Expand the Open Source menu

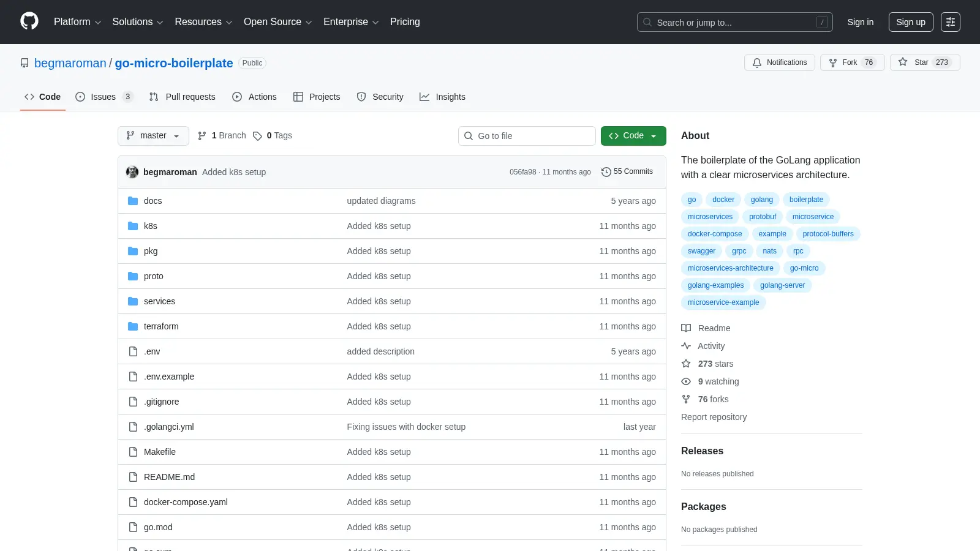click(277, 22)
